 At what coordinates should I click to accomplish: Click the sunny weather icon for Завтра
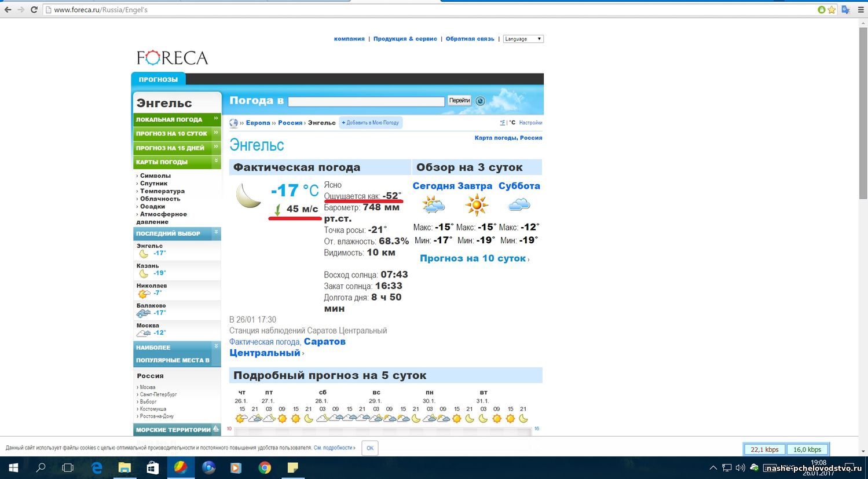pos(476,205)
